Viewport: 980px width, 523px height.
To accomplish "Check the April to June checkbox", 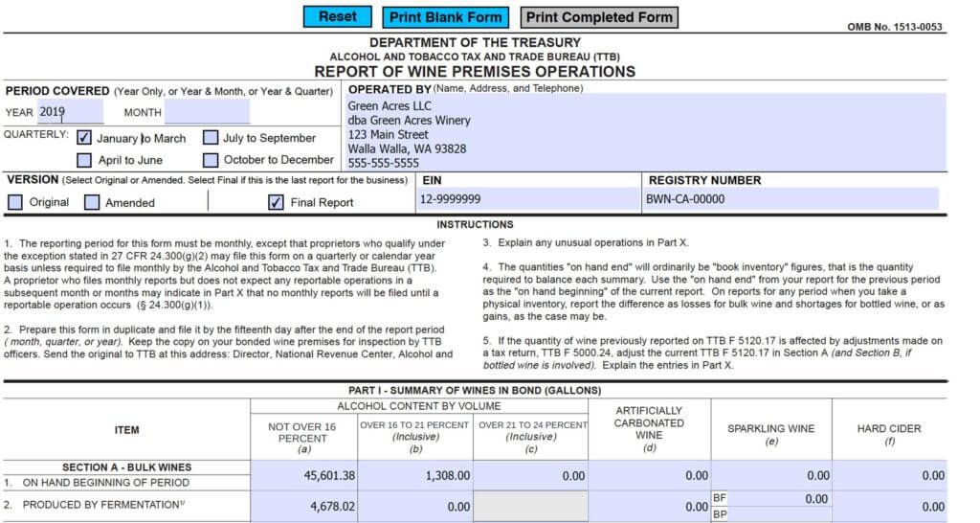I will click(x=84, y=160).
